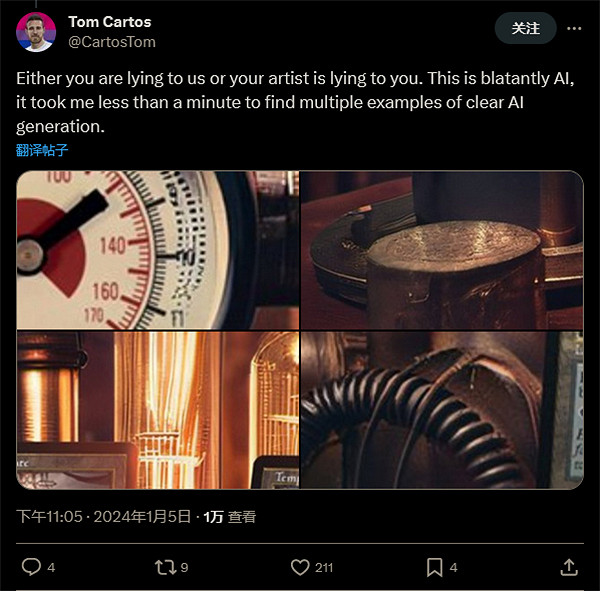Open the pressure gauge dial image
Screen dimensions: 600x591
point(157,250)
